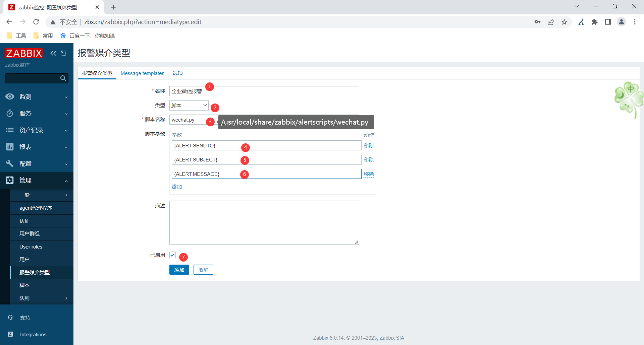Remove the {ALERT.SUBJECT} parameter
The image size is (644, 345).
[x=369, y=160]
